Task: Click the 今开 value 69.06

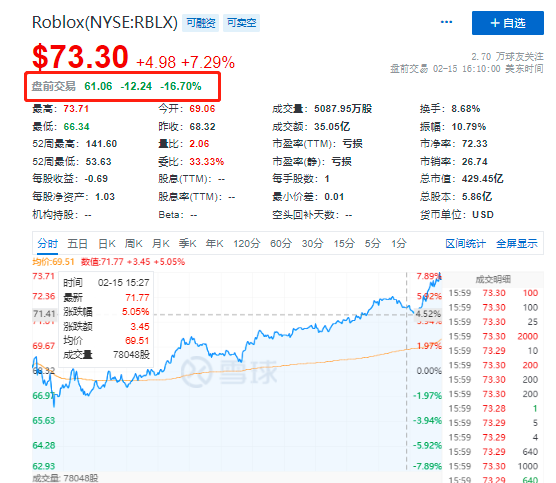Action: (202, 109)
